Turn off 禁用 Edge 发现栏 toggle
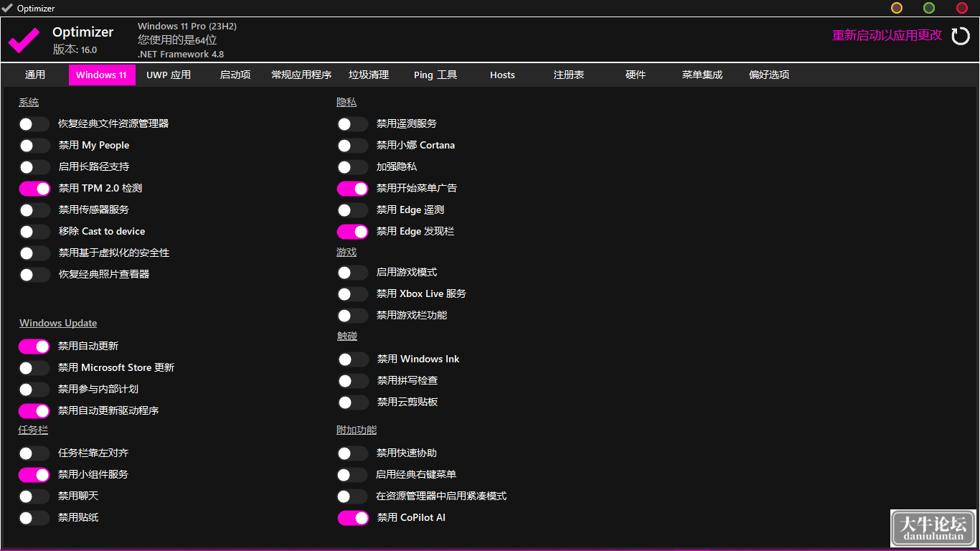 coord(353,232)
